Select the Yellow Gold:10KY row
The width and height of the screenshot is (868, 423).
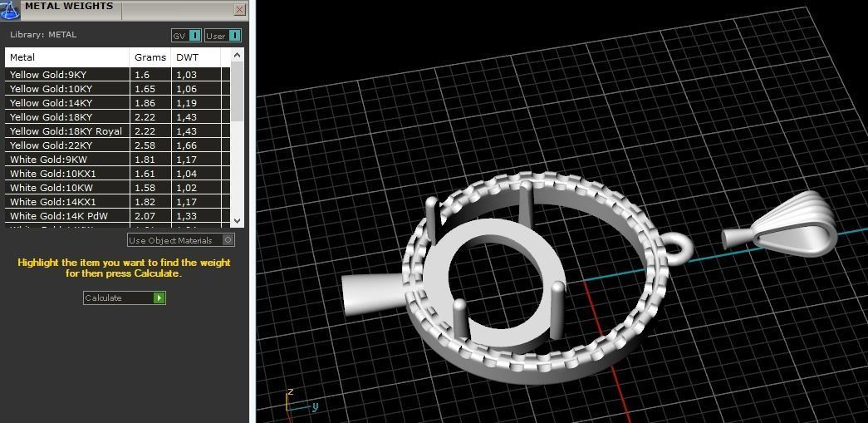point(117,89)
